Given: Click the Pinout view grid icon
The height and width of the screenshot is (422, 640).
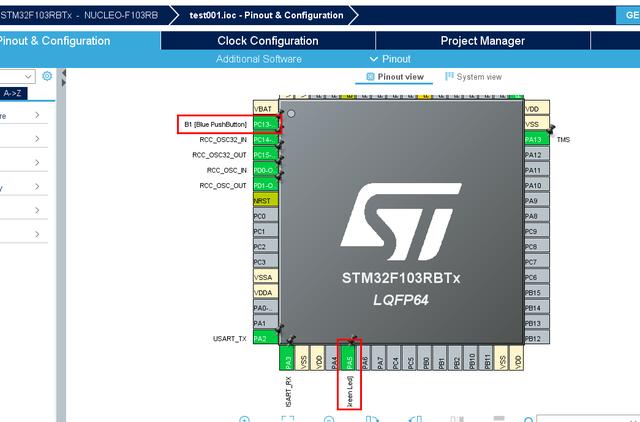Looking at the screenshot, I should click(x=370, y=77).
